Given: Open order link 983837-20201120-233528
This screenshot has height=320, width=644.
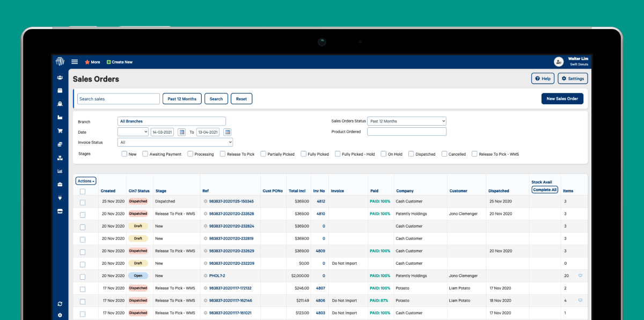Looking at the screenshot, I should pyautogui.click(x=231, y=214).
